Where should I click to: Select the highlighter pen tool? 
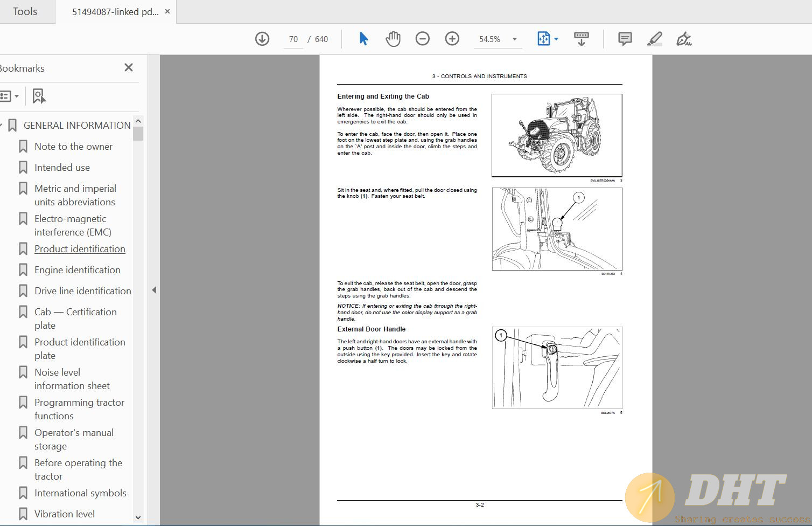[655, 39]
